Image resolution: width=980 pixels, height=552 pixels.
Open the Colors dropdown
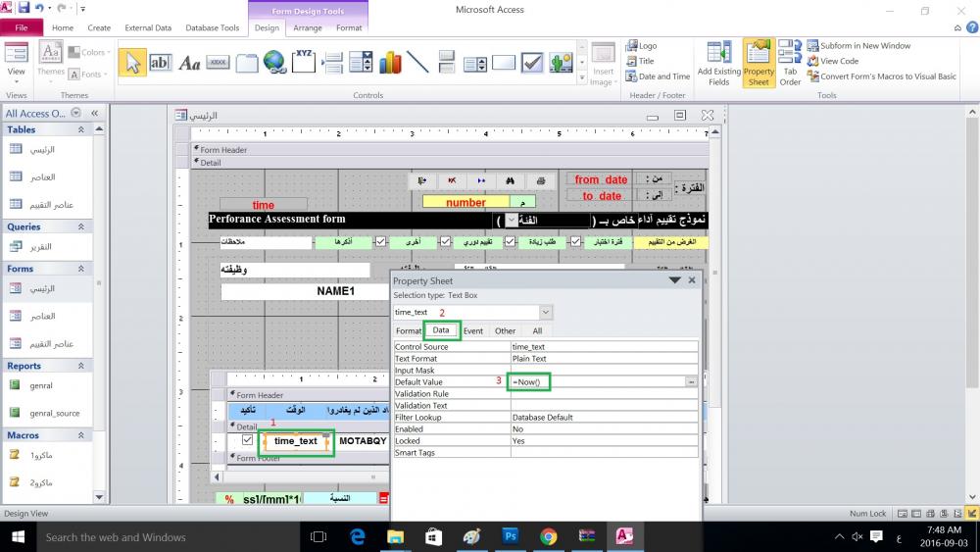point(89,53)
